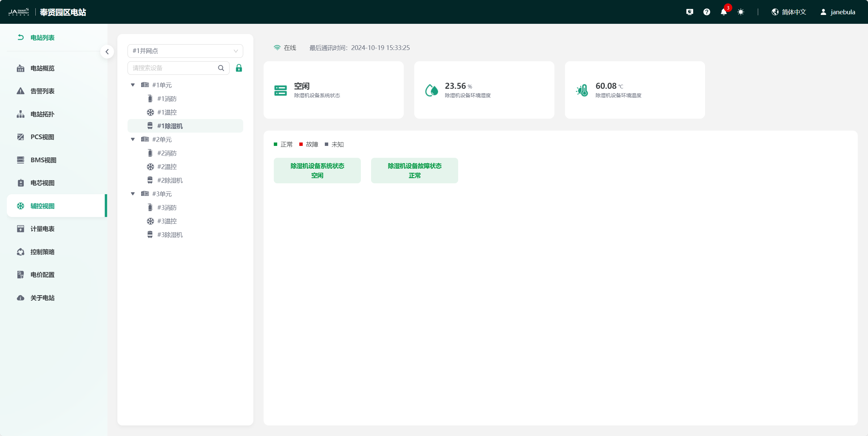Click the notification bell icon
Viewport: 868px width, 436px height.
pyautogui.click(x=723, y=12)
